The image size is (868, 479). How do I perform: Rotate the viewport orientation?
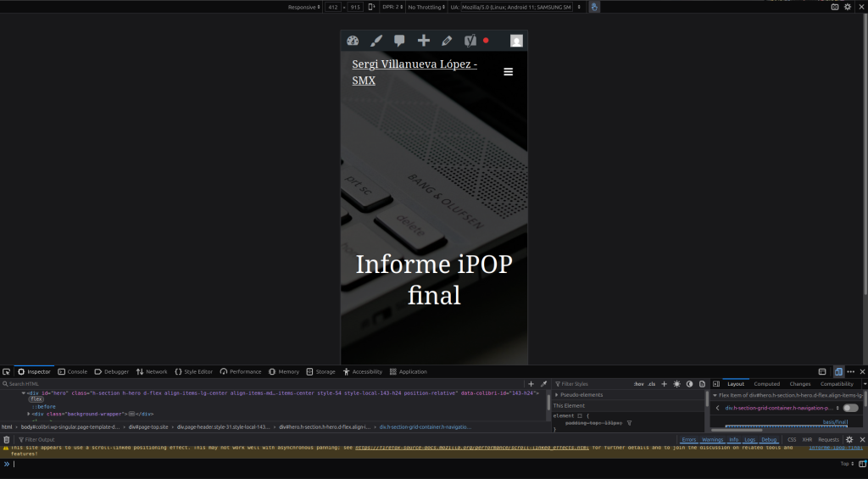(371, 7)
